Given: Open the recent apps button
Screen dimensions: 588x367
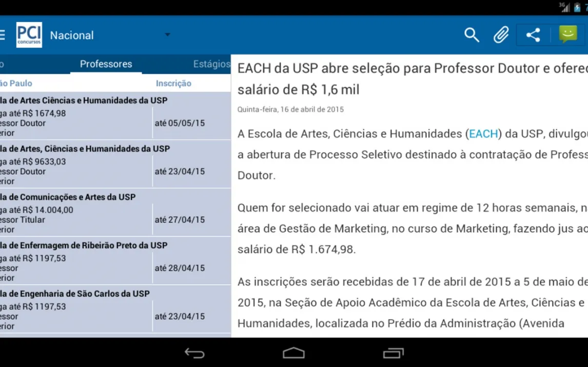Looking at the screenshot, I should pyautogui.click(x=393, y=353).
